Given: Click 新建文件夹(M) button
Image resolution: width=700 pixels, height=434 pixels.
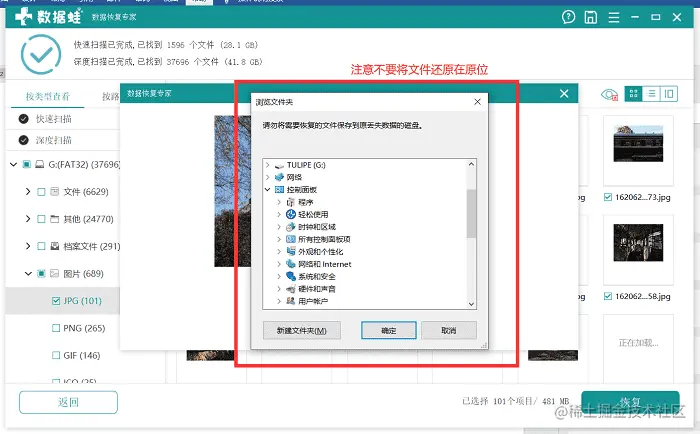Looking at the screenshot, I should coord(302,330).
